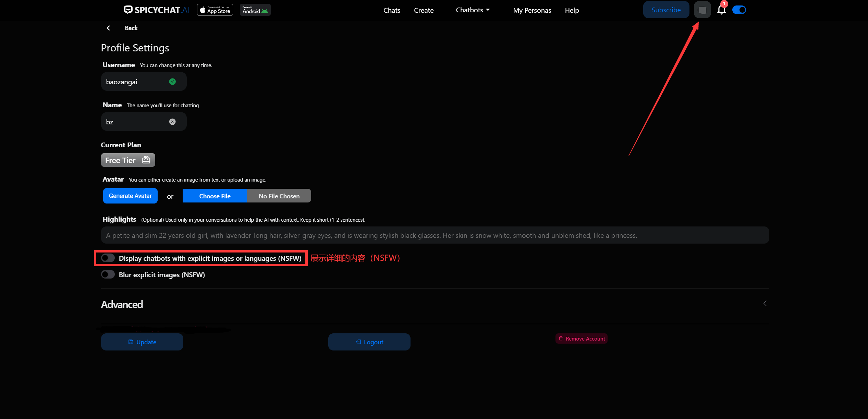
Task: Click the Logout button
Action: coord(369,342)
